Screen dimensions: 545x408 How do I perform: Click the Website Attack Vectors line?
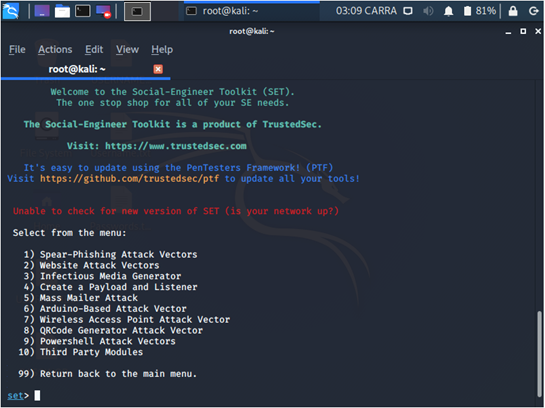[91, 265]
